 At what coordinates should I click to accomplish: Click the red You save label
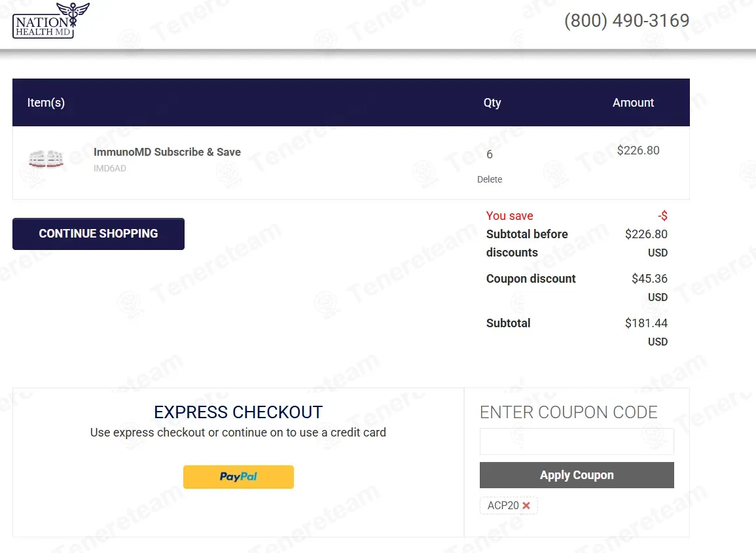point(509,216)
